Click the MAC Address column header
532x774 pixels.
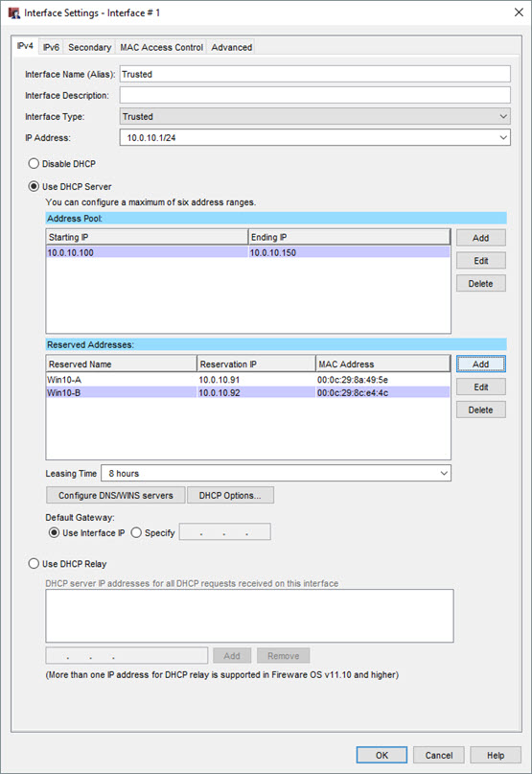point(383,364)
